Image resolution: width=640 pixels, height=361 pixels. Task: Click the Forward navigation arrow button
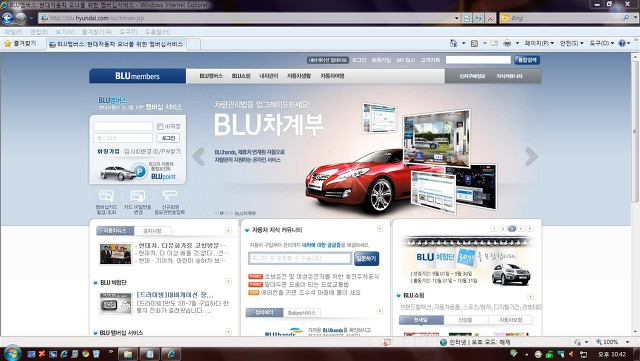(x=20, y=18)
